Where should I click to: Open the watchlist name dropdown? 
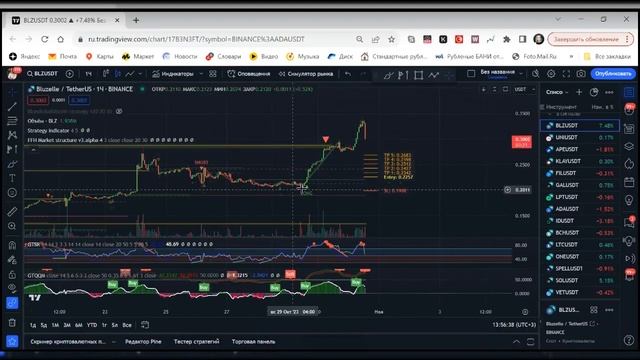pos(557,92)
